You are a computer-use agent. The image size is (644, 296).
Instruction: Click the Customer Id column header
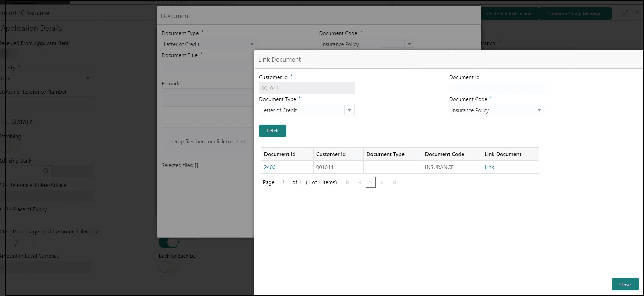[338, 154]
